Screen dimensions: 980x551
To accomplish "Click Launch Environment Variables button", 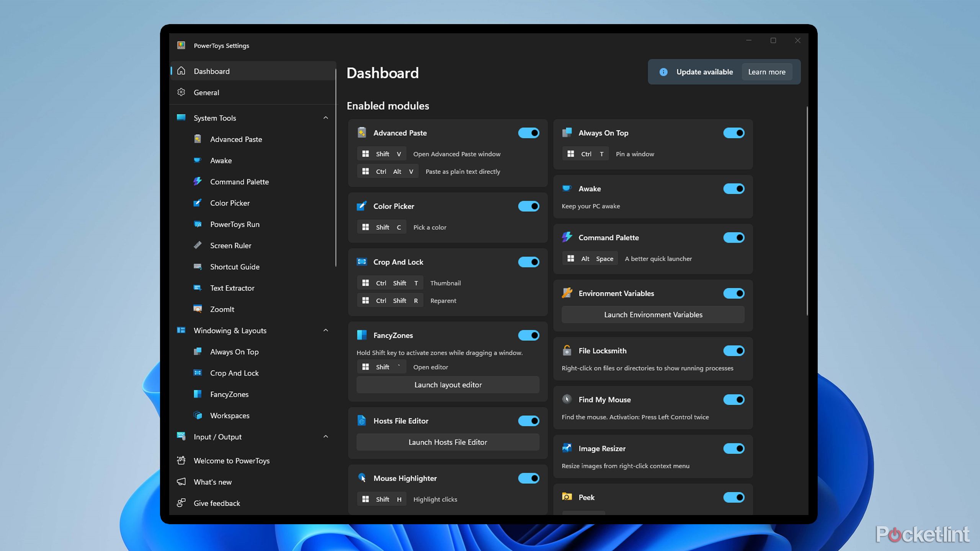I will pyautogui.click(x=653, y=315).
